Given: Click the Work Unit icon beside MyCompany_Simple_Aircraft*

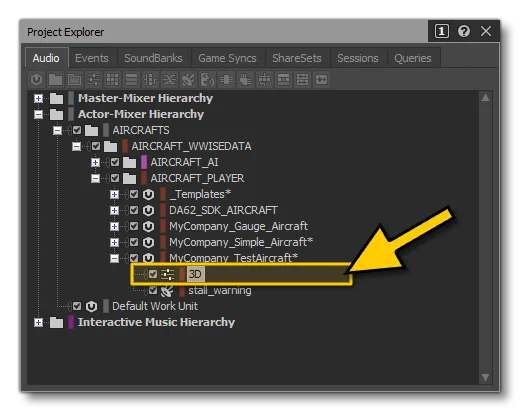Looking at the screenshot, I should tap(148, 242).
